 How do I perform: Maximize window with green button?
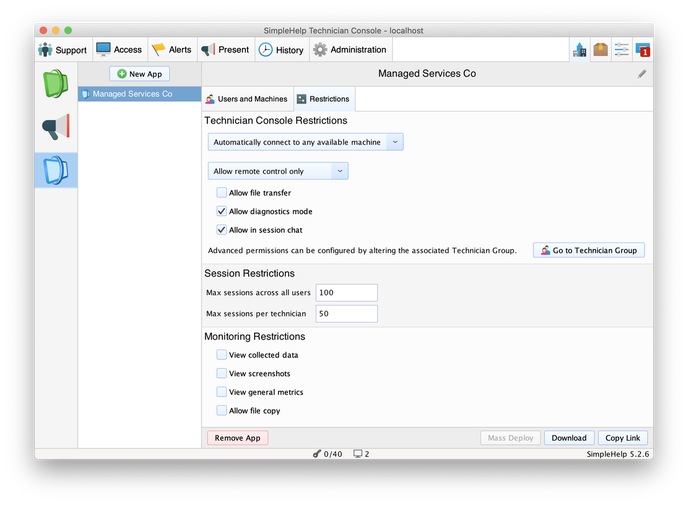click(x=68, y=30)
